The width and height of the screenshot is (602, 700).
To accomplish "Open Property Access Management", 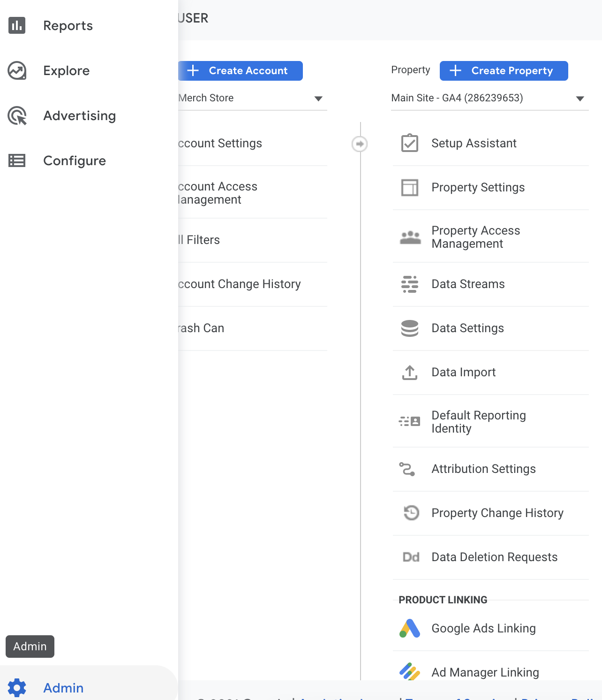I will coord(475,237).
